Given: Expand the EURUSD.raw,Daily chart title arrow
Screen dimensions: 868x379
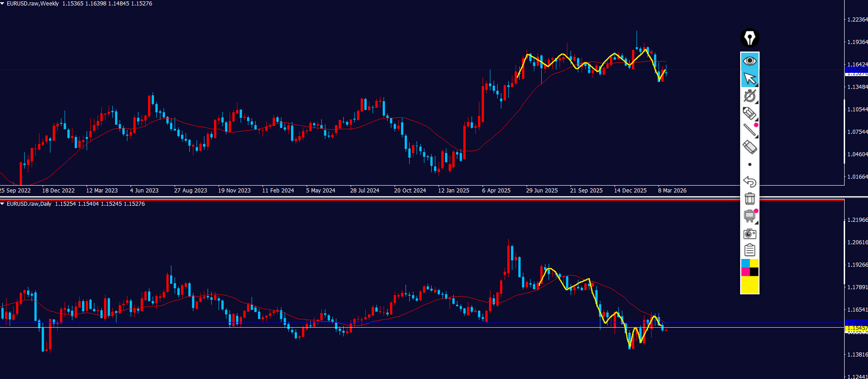Looking at the screenshot, I should click(x=3, y=204).
